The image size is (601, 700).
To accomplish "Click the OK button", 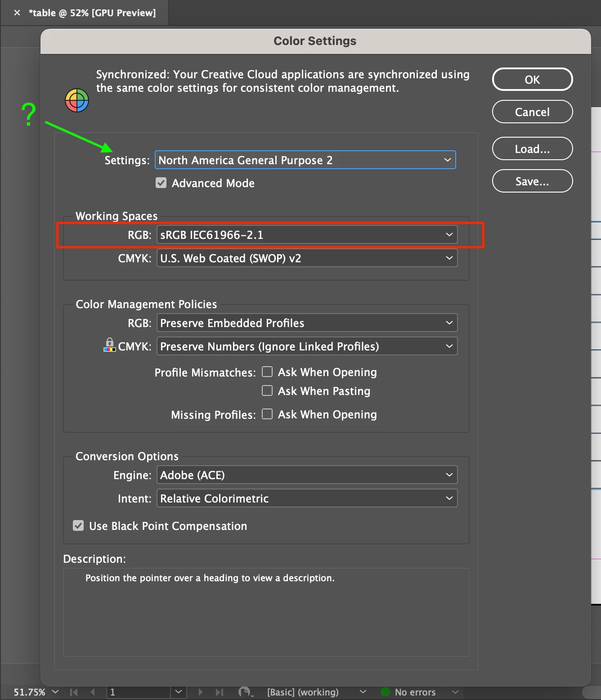I will 532,80.
